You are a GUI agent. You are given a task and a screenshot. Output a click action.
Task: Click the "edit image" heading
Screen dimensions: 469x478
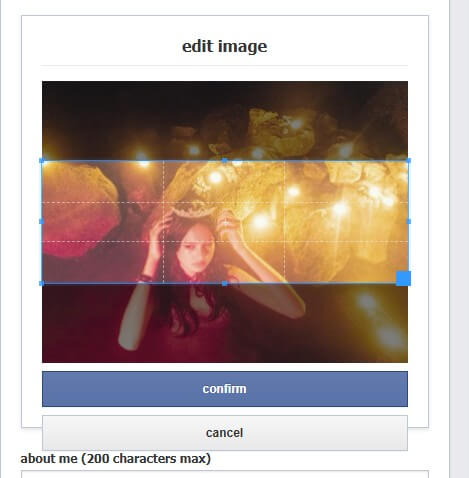point(225,46)
